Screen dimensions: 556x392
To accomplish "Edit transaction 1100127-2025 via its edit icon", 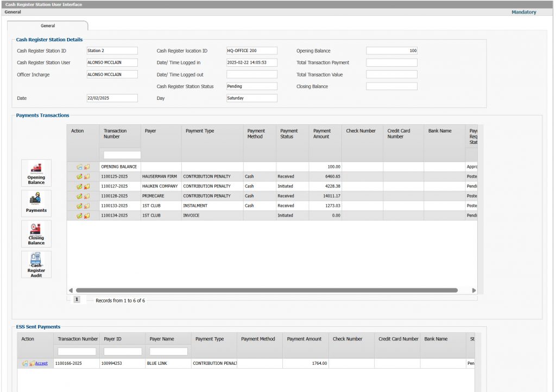I will [79, 186].
